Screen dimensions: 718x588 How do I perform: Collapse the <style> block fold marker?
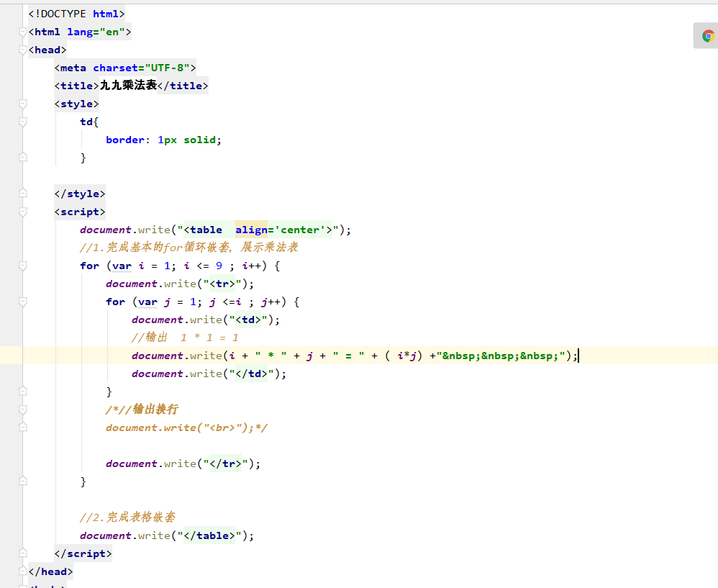click(x=22, y=104)
